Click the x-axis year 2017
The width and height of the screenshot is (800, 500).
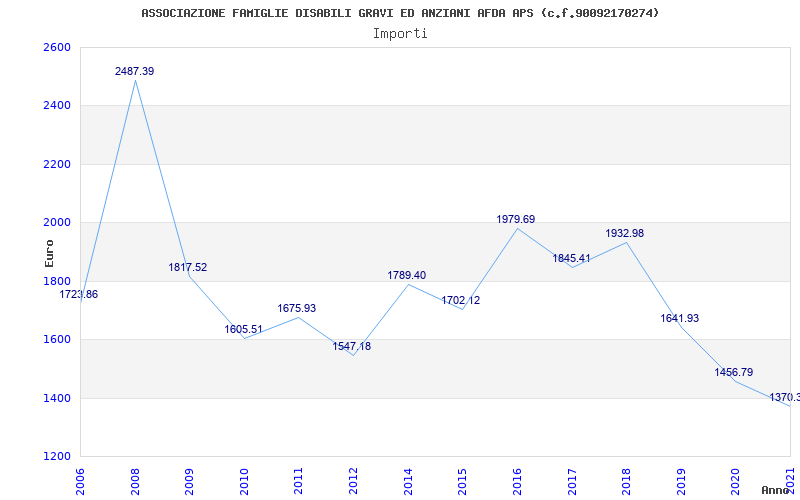[571, 481]
